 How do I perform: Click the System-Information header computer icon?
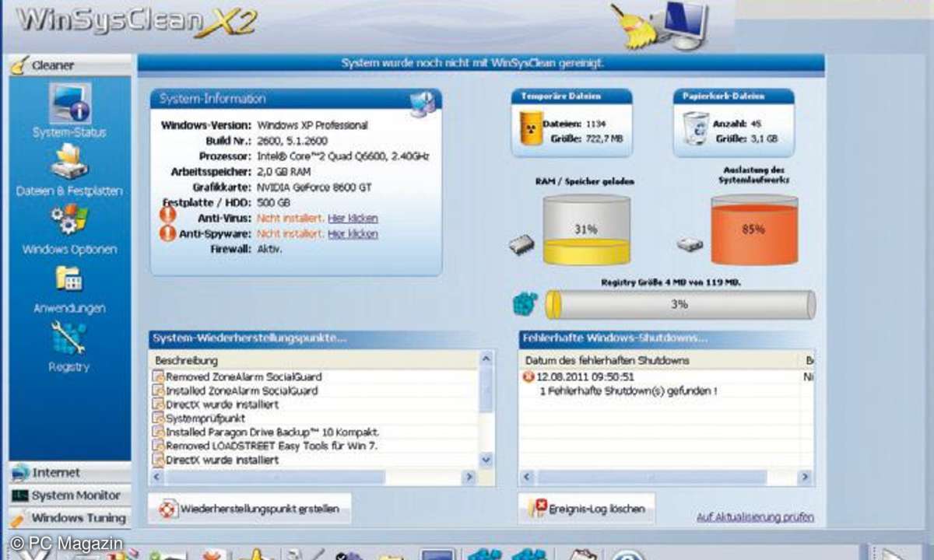point(423,103)
